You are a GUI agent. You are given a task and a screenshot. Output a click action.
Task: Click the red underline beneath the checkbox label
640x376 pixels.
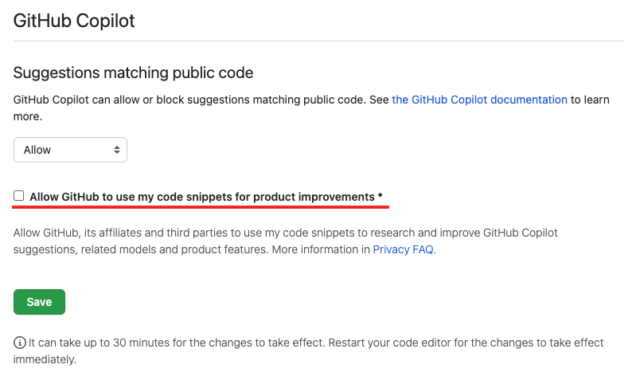click(200, 207)
